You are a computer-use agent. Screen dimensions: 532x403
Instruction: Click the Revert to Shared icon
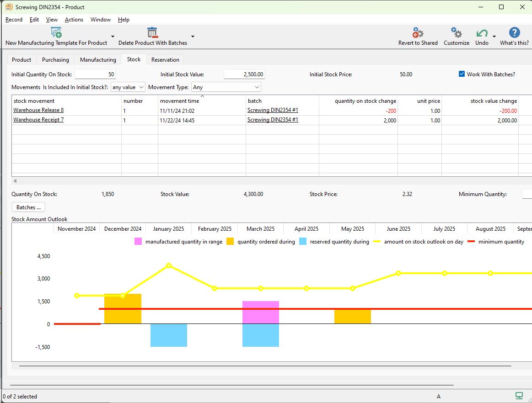pyautogui.click(x=418, y=33)
